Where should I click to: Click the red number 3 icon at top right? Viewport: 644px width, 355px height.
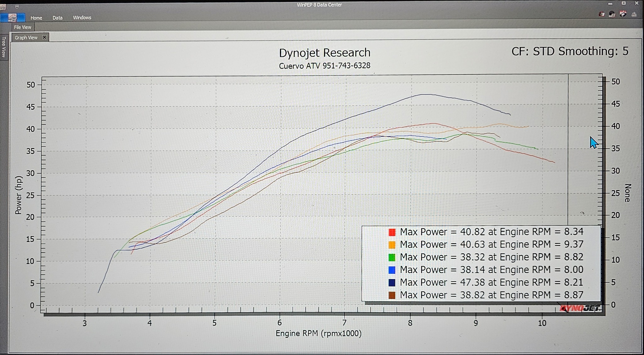[602, 14]
